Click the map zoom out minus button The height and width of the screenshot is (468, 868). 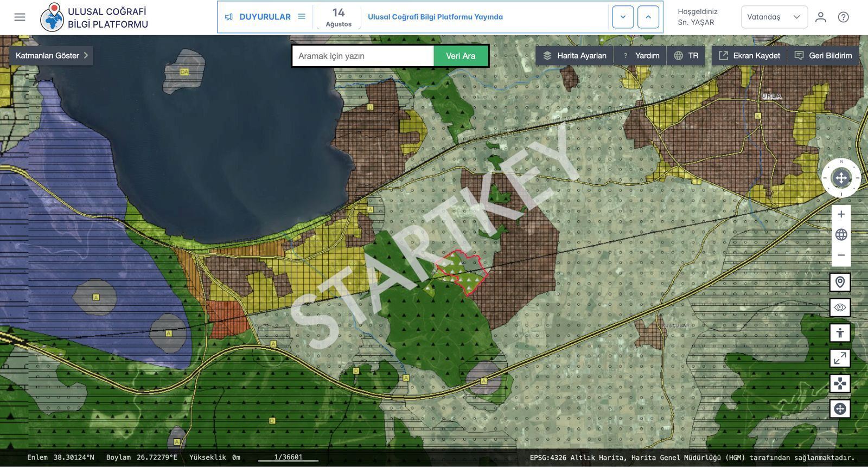click(841, 255)
